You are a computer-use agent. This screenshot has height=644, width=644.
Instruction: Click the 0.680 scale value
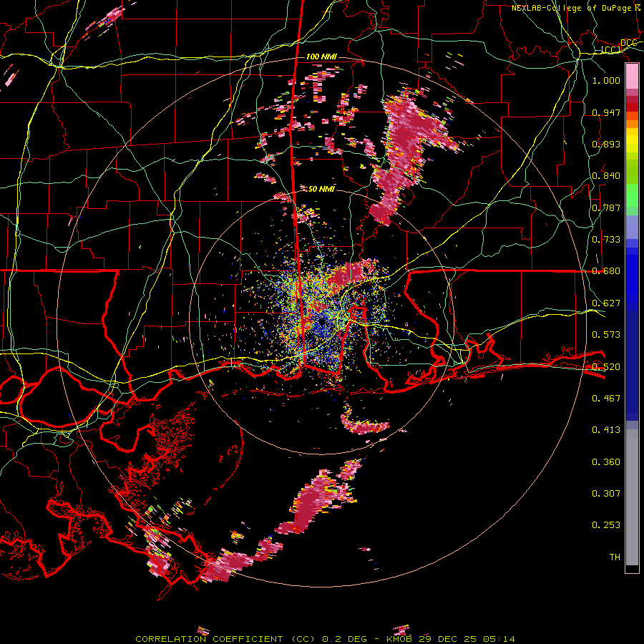(606, 271)
